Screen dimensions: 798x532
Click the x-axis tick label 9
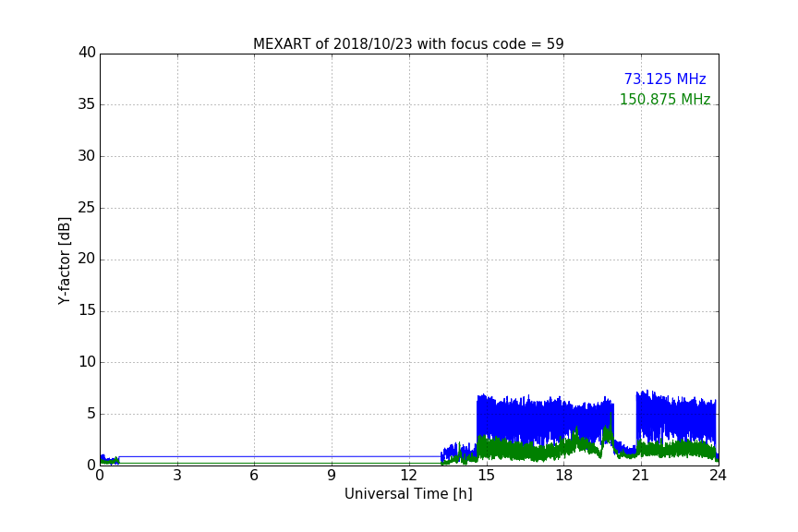(332, 476)
